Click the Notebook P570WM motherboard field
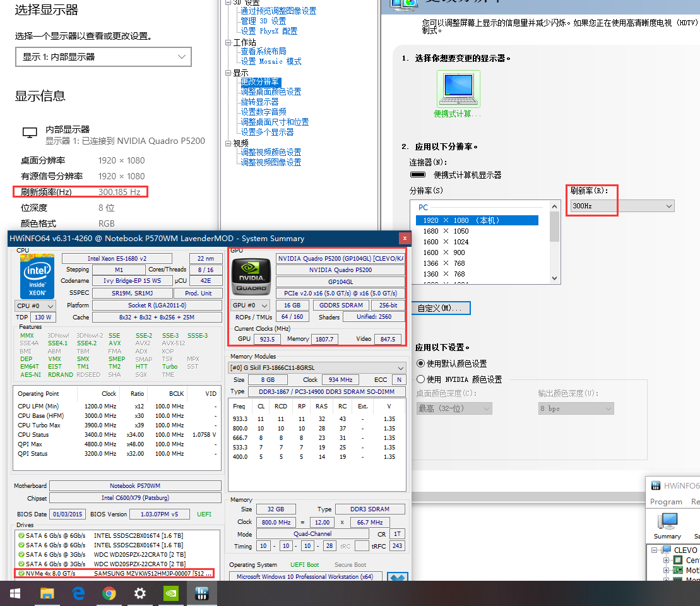700x606 pixels. [x=135, y=486]
